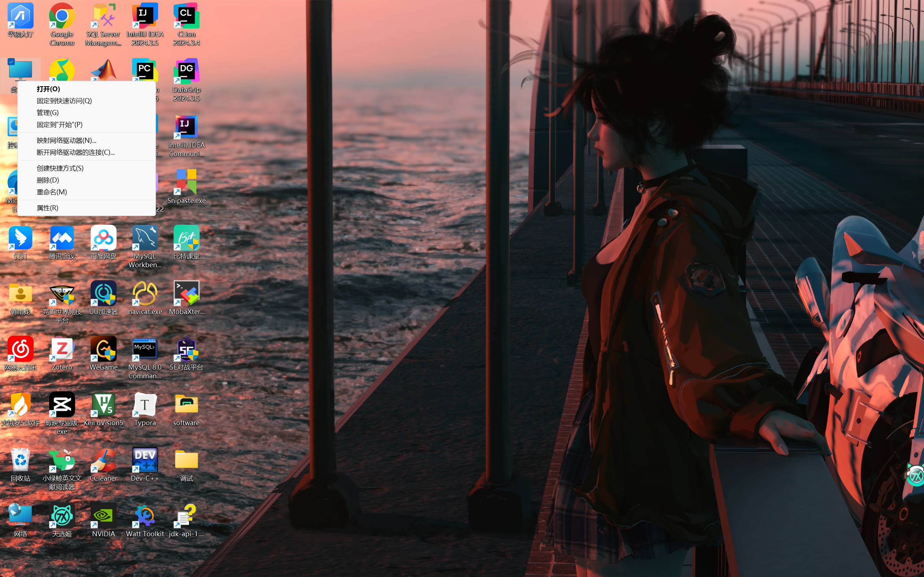
Task: Choose 打开(O) from the context menu
Action: (x=48, y=89)
